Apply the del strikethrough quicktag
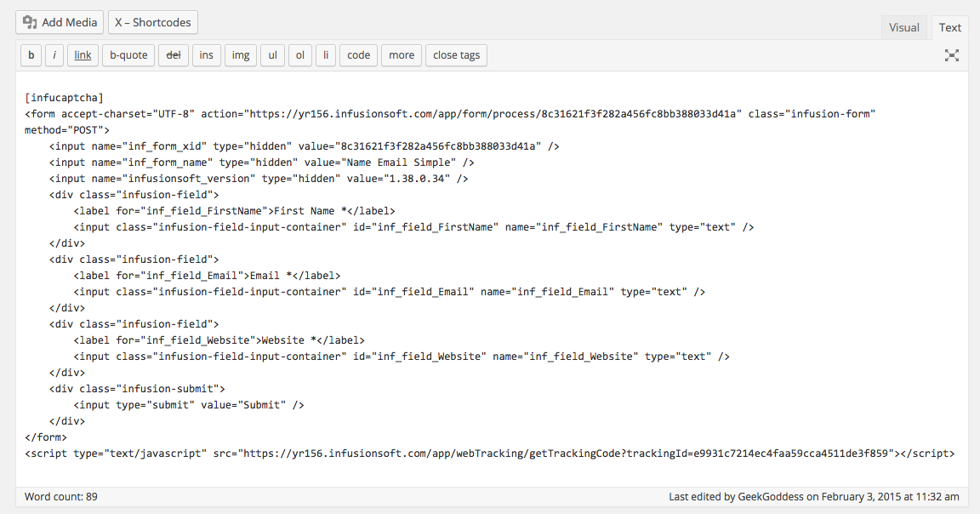 tap(174, 55)
